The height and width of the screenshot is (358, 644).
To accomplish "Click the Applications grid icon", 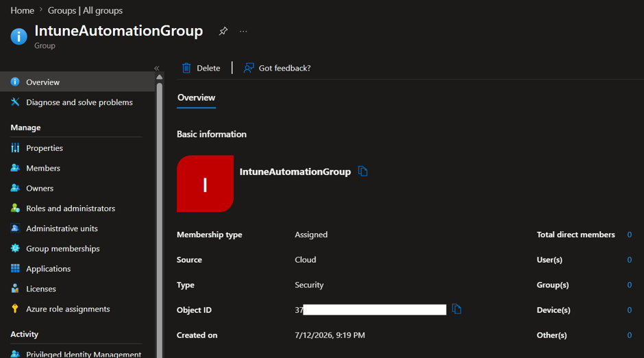I will [x=15, y=268].
